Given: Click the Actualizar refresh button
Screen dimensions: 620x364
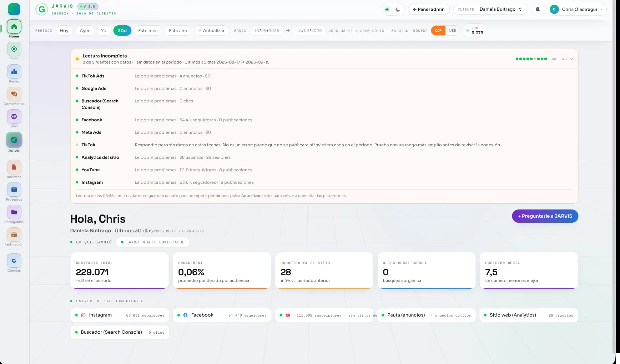Looking at the screenshot, I should coord(212,31).
